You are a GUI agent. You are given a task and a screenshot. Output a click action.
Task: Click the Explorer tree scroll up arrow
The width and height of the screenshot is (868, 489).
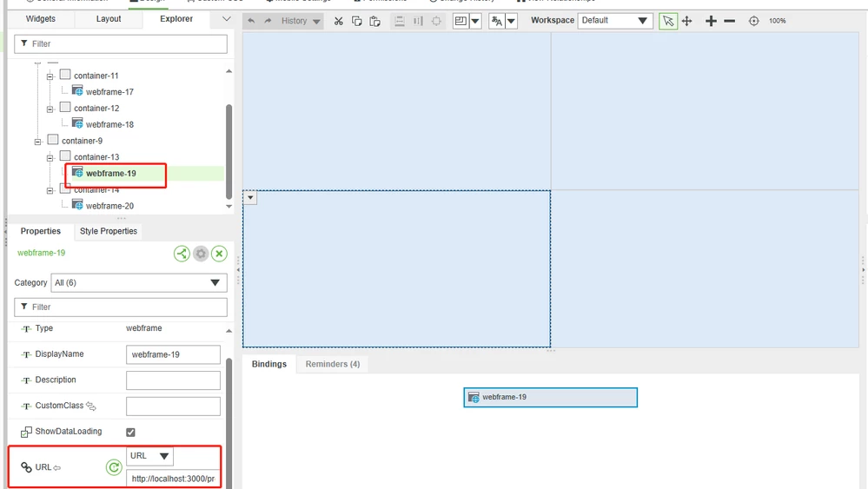(229, 71)
